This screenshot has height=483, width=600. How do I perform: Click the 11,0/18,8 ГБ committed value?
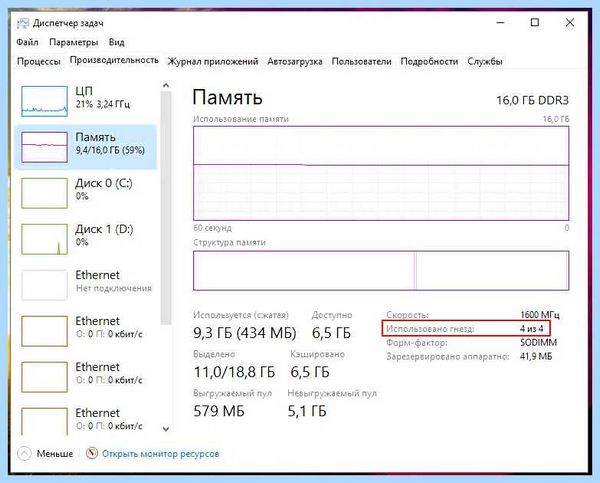(x=234, y=372)
